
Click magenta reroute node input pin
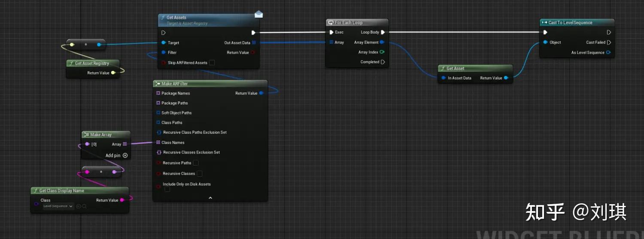87,172
